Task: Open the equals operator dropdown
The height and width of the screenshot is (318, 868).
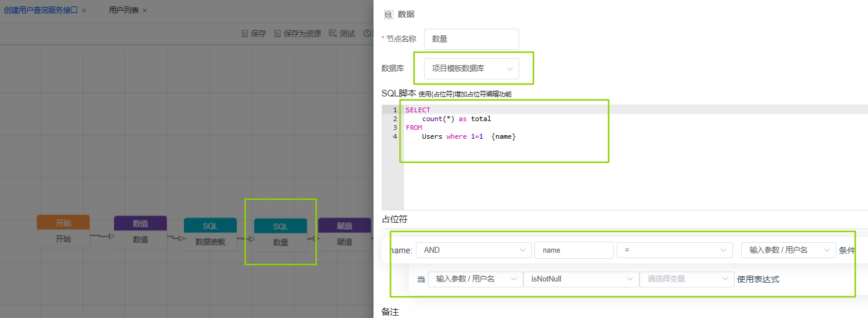Action: click(x=674, y=250)
